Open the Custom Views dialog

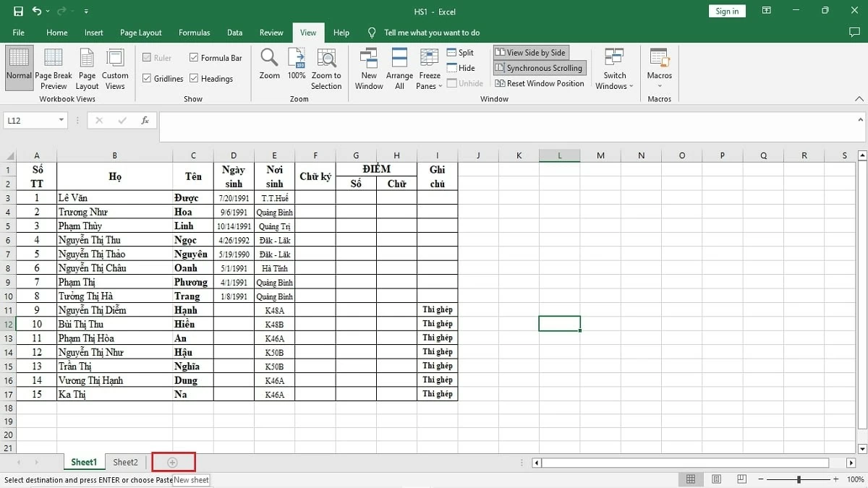pyautogui.click(x=114, y=68)
